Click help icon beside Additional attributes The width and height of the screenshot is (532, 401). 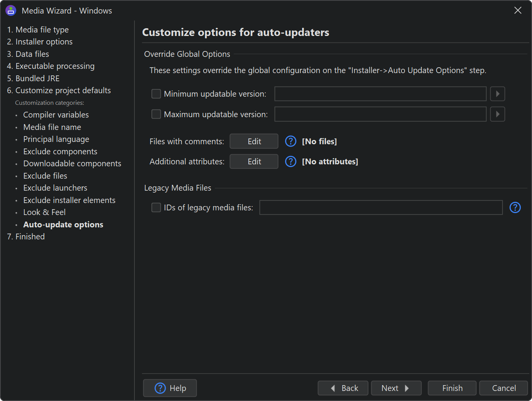coord(291,162)
